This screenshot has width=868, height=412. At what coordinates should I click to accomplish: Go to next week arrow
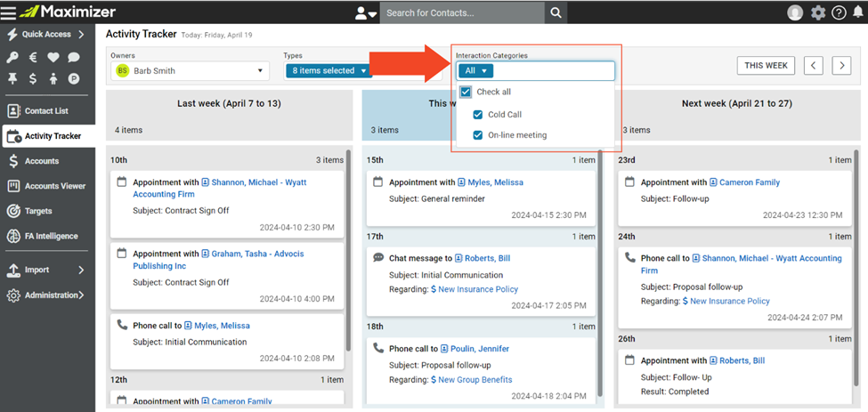[x=841, y=65]
